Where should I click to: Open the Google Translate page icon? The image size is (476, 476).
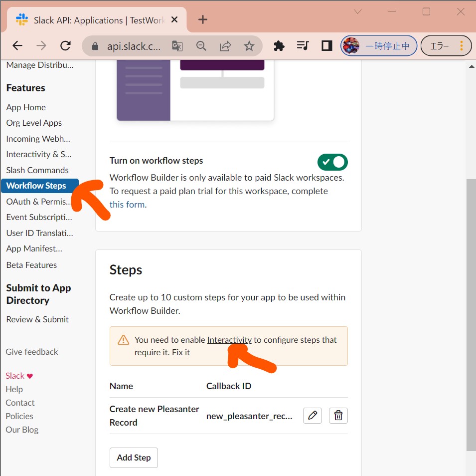coord(177,46)
